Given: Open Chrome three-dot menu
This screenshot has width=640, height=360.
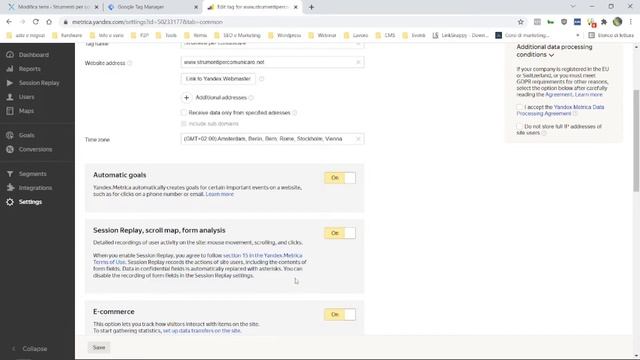Looking at the screenshot, I should point(631,22).
